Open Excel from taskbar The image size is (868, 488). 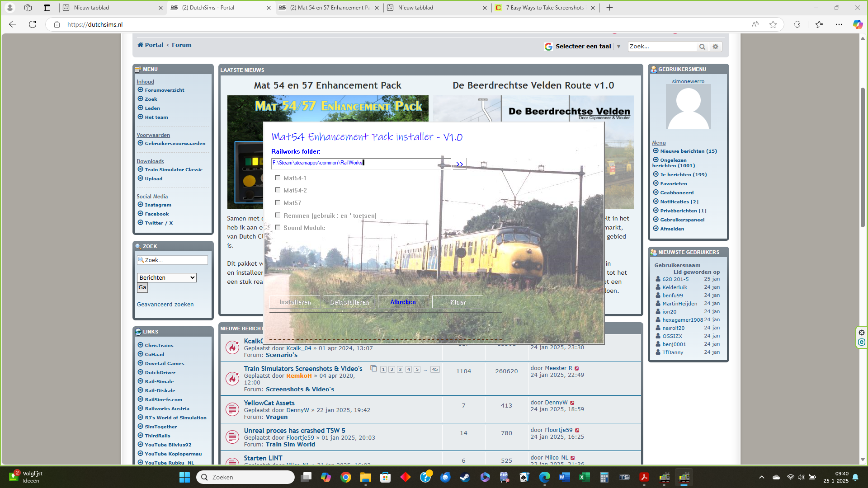[584, 477]
